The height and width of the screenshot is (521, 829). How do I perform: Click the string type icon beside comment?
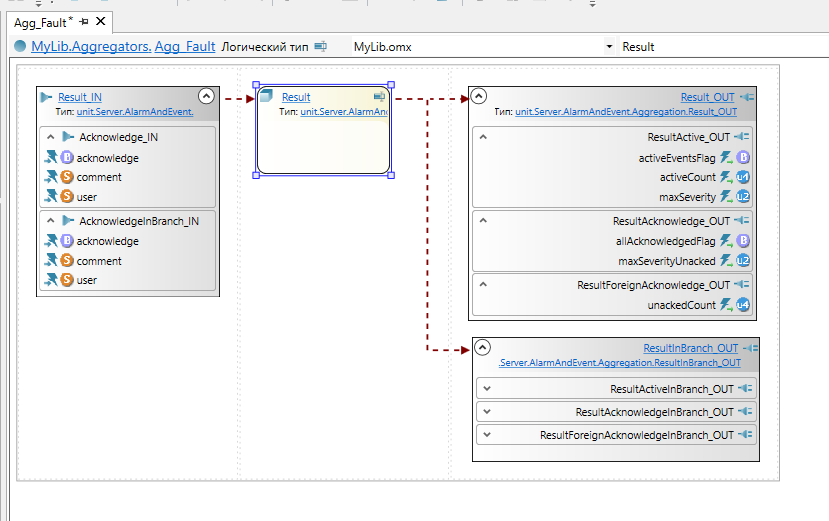tap(67, 177)
